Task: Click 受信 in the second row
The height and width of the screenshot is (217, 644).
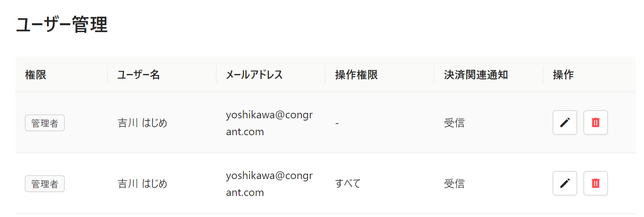Action: click(454, 184)
